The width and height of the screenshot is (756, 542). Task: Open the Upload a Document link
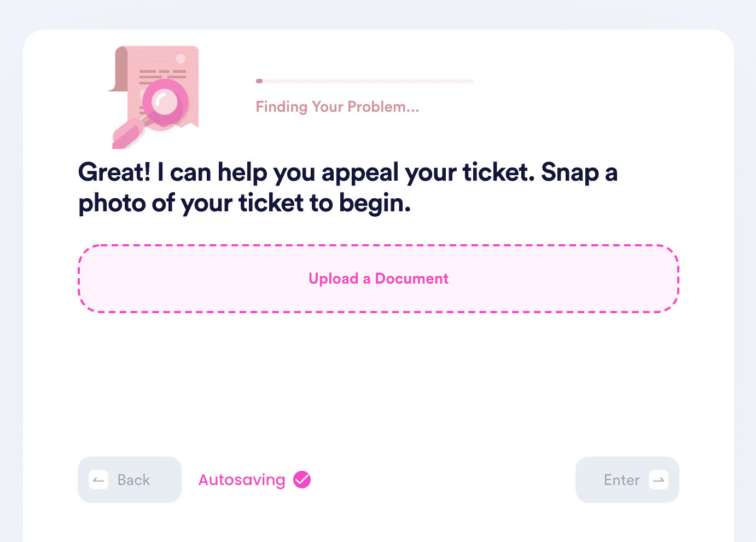[379, 279]
